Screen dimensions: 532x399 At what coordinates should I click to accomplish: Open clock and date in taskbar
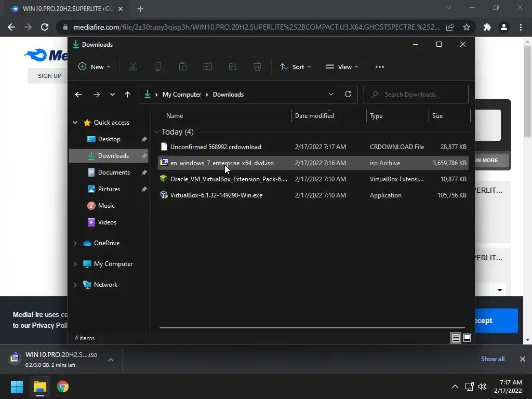point(508,387)
